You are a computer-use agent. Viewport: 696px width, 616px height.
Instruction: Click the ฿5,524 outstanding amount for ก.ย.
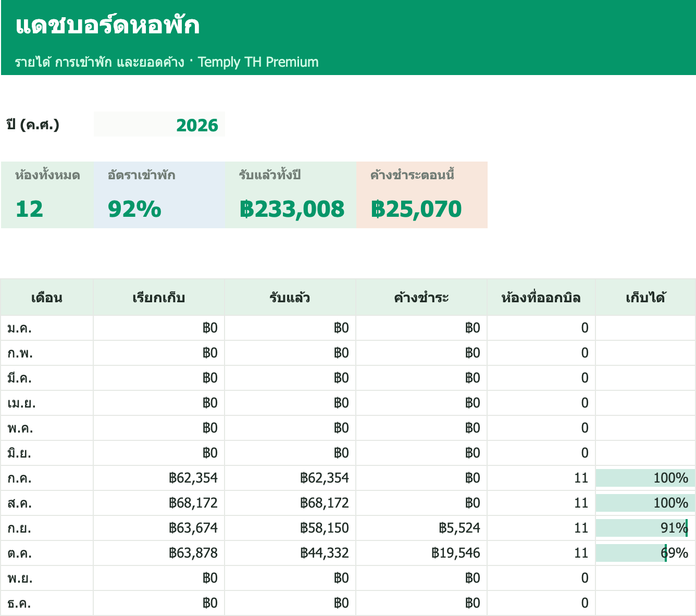459,528
